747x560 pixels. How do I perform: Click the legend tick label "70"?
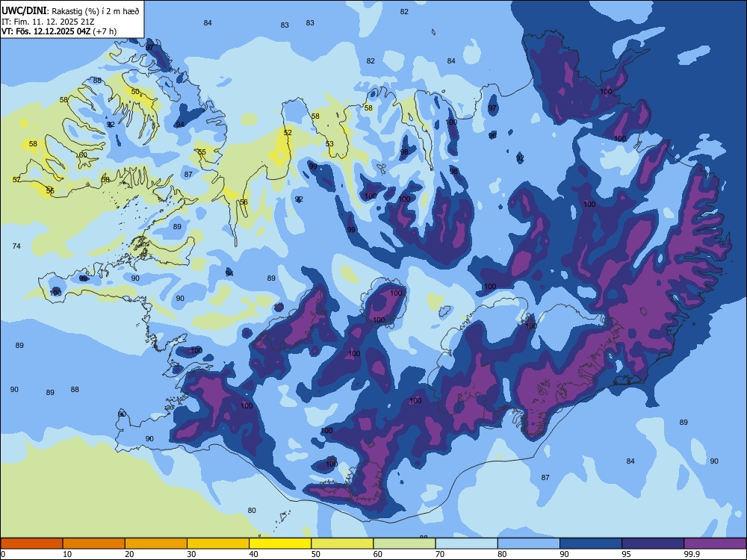click(x=440, y=554)
